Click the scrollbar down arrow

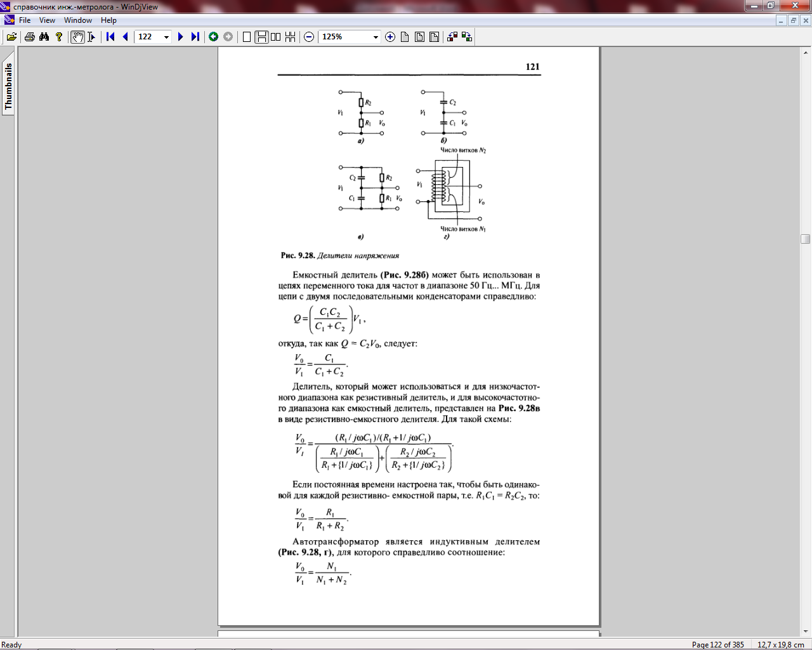point(806,631)
